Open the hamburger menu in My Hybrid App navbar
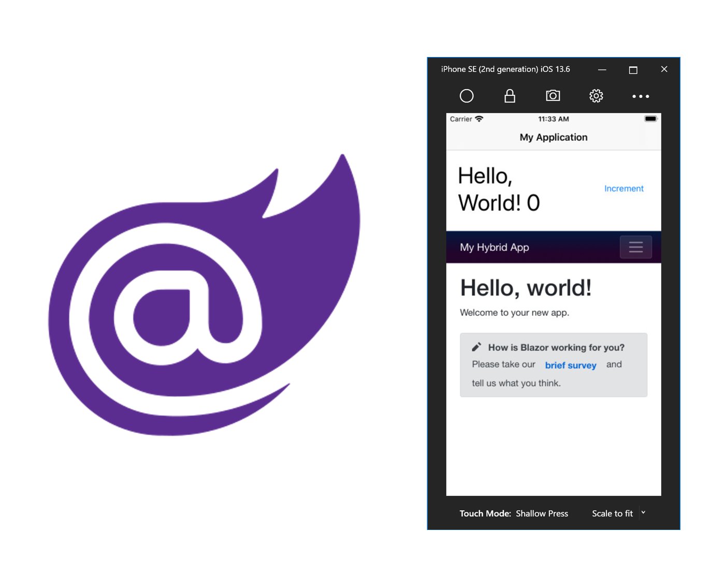 [635, 247]
